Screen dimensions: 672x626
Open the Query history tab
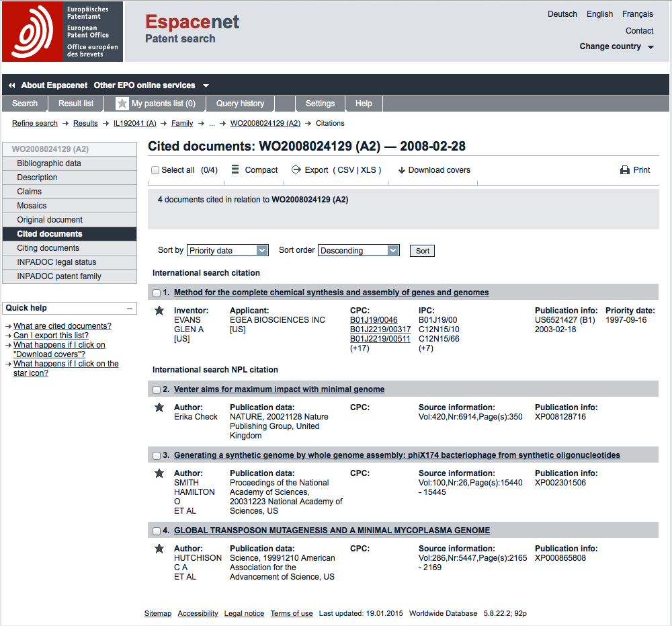[x=240, y=104]
